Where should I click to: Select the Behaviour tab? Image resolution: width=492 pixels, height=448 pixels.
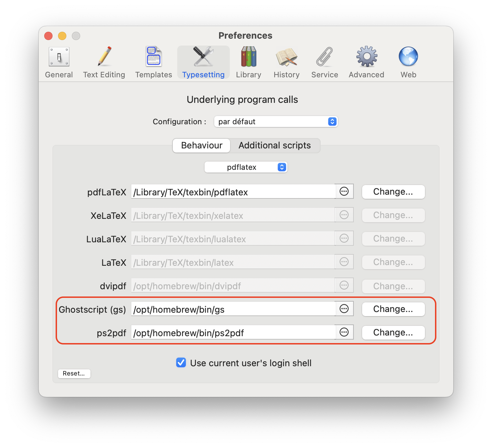201,145
